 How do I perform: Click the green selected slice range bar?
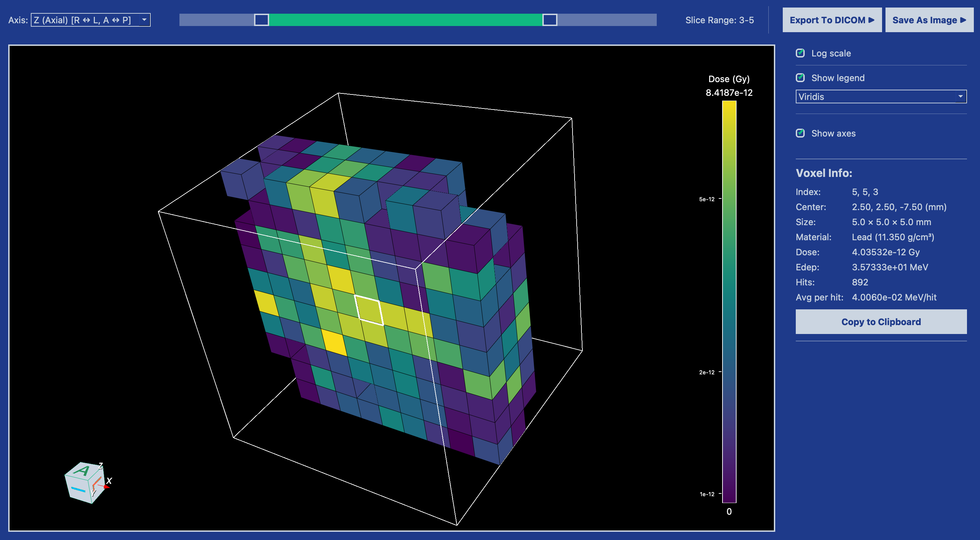[405, 20]
